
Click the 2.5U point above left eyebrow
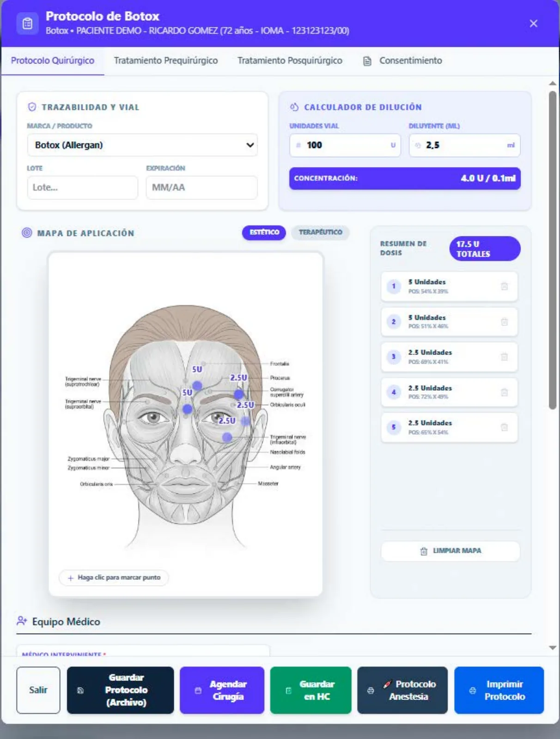(x=238, y=394)
